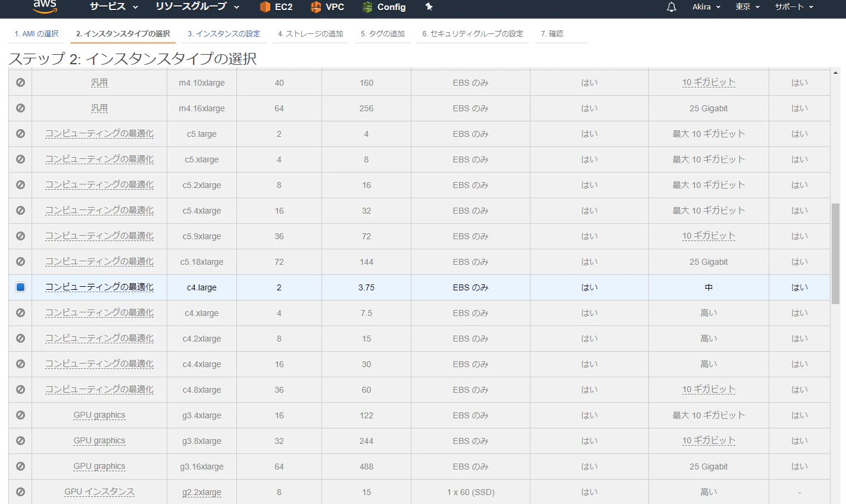
Task: Click the disabled icon for c4.8xlarge row
Action: tap(20, 390)
